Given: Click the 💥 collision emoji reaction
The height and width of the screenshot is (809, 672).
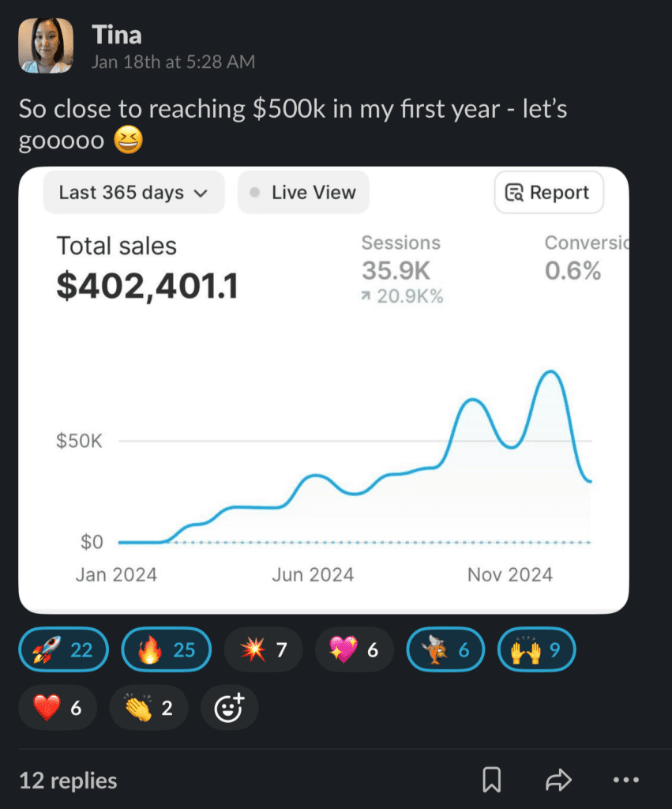Looking at the screenshot, I should click(263, 649).
